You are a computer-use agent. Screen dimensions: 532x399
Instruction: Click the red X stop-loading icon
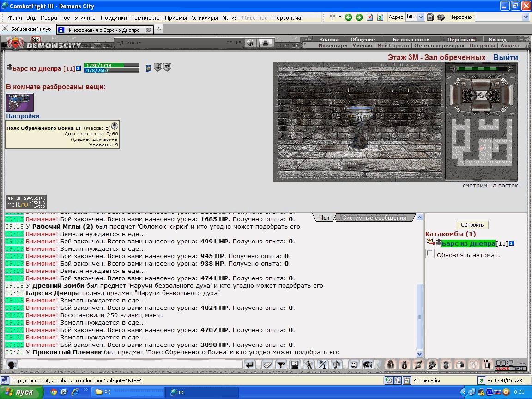point(370,17)
